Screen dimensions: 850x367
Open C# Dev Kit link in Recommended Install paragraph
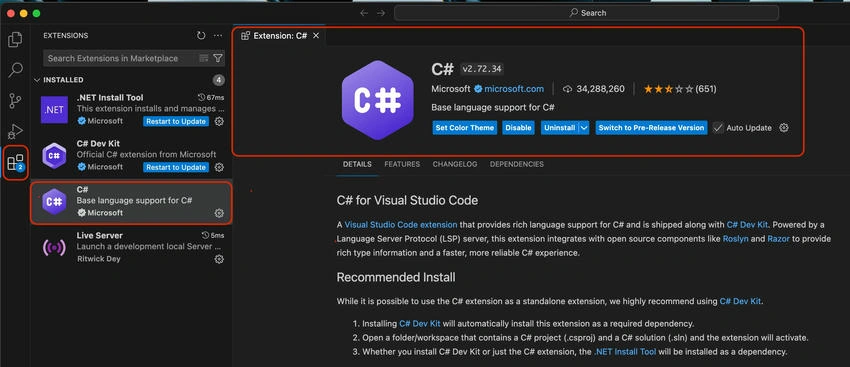coord(740,301)
